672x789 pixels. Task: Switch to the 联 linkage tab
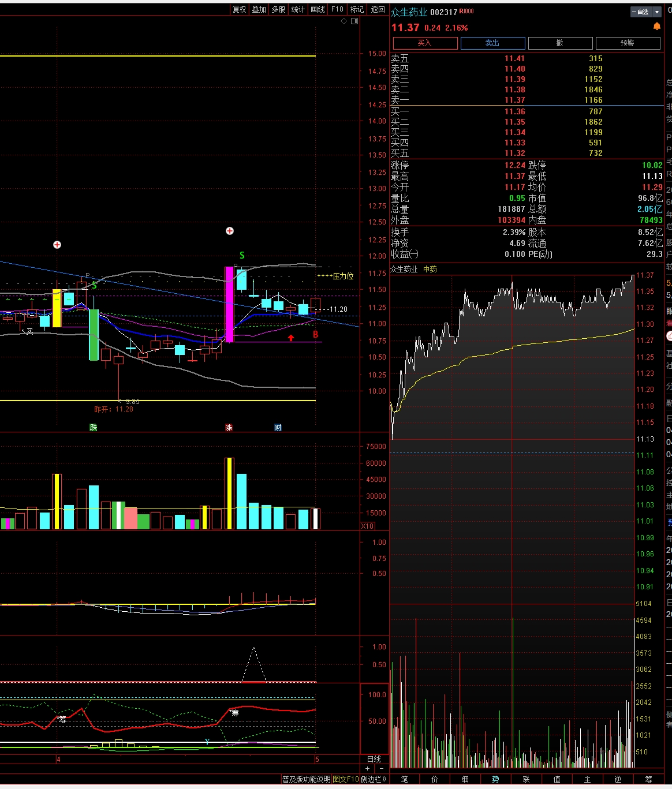[x=526, y=779]
